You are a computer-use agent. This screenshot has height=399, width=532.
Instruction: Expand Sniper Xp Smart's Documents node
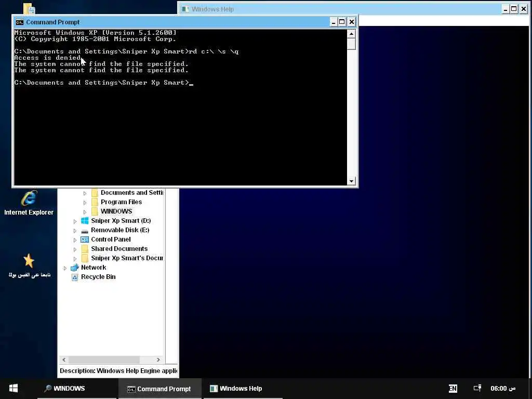pos(75,259)
